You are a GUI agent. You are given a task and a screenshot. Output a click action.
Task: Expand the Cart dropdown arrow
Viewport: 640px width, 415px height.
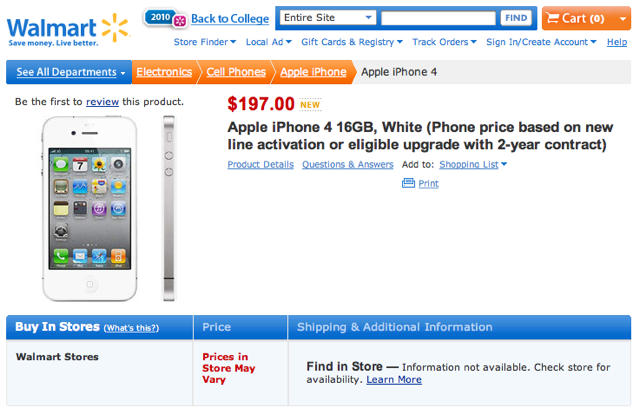tap(623, 18)
